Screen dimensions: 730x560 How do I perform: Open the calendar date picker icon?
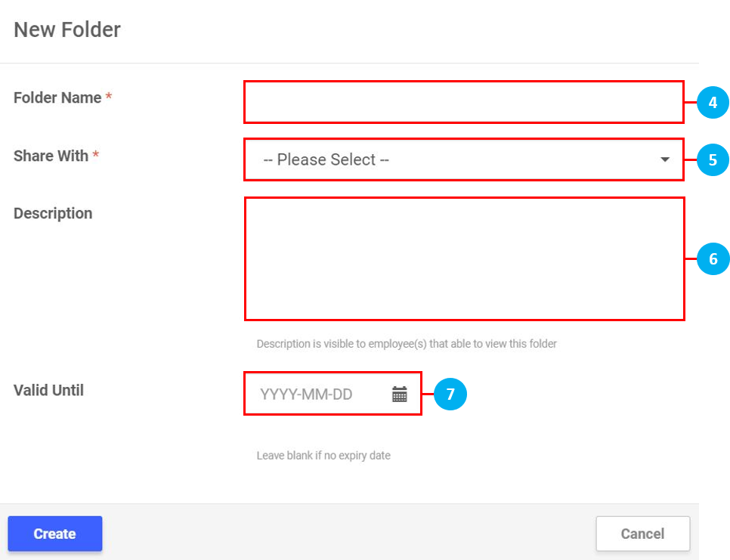[400, 394]
